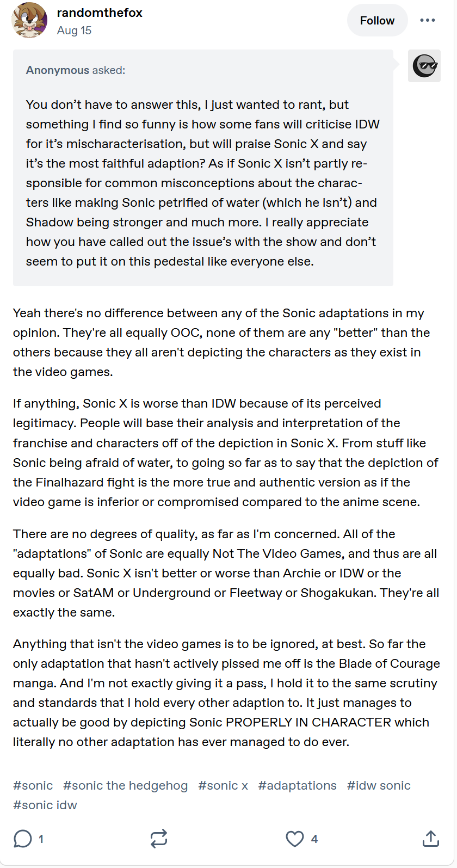This screenshot has height=868, width=457.
Task: Browse the #sonic tag
Action: pos(33,785)
